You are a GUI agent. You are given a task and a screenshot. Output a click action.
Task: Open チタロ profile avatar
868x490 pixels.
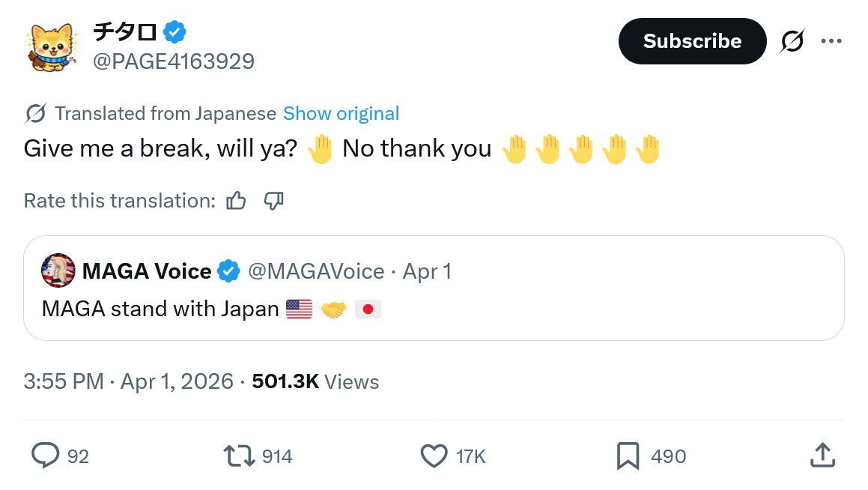pos(51,47)
